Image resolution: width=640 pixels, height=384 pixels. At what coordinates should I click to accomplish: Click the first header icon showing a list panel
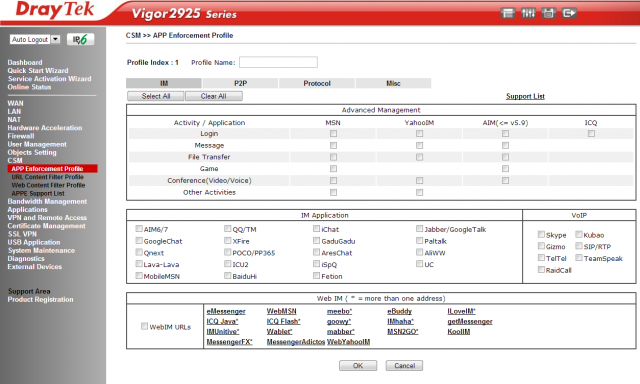(507, 13)
